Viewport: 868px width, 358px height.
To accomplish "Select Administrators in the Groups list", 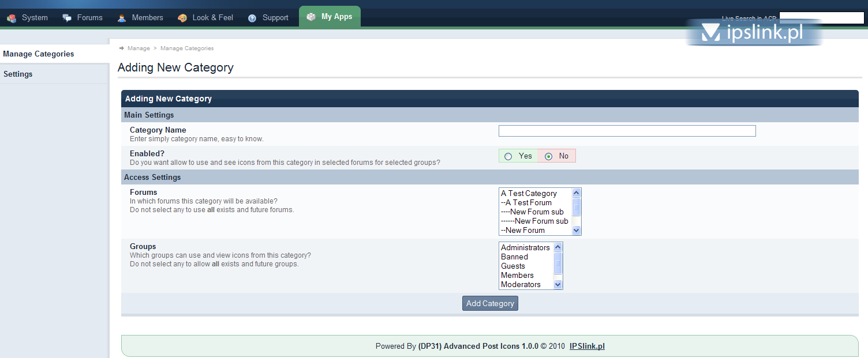I will [525, 248].
